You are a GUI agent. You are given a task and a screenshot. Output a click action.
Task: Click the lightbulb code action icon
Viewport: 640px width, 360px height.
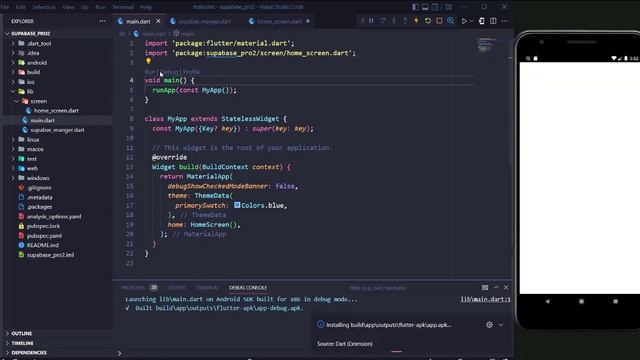click(148, 61)
